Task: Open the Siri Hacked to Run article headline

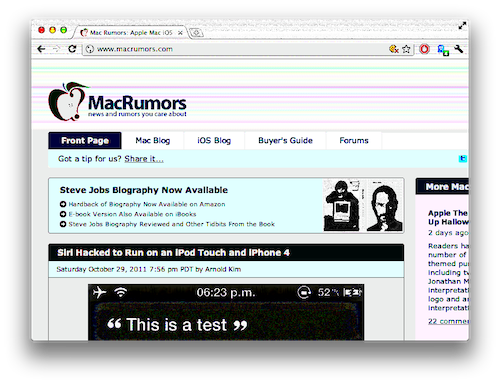Action: pyautogui.click(x=173, y=253)
